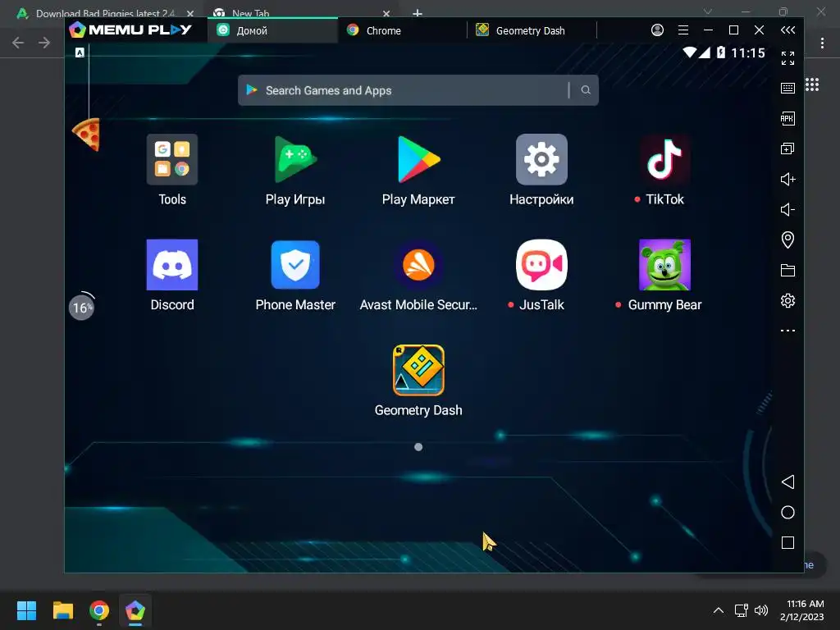Open MEmu hamburger menu
Screen dimensions: 840x630
tap(683, 30)
